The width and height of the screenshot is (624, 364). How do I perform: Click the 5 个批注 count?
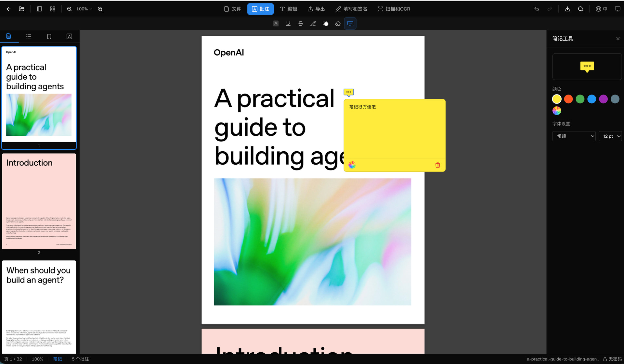point(80,359)
